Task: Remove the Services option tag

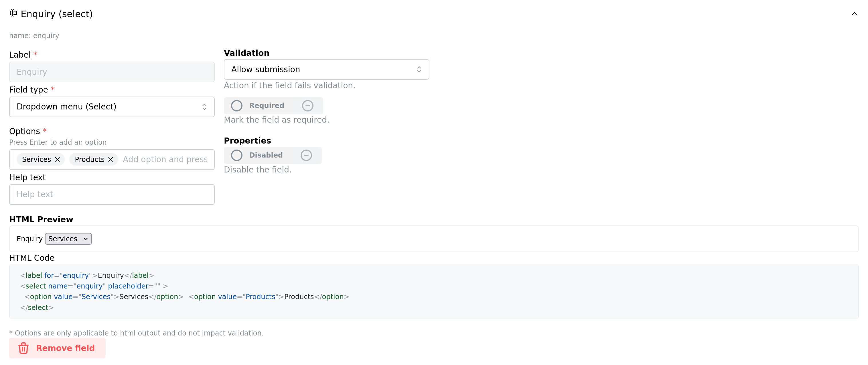Action: tap(58, 160)
